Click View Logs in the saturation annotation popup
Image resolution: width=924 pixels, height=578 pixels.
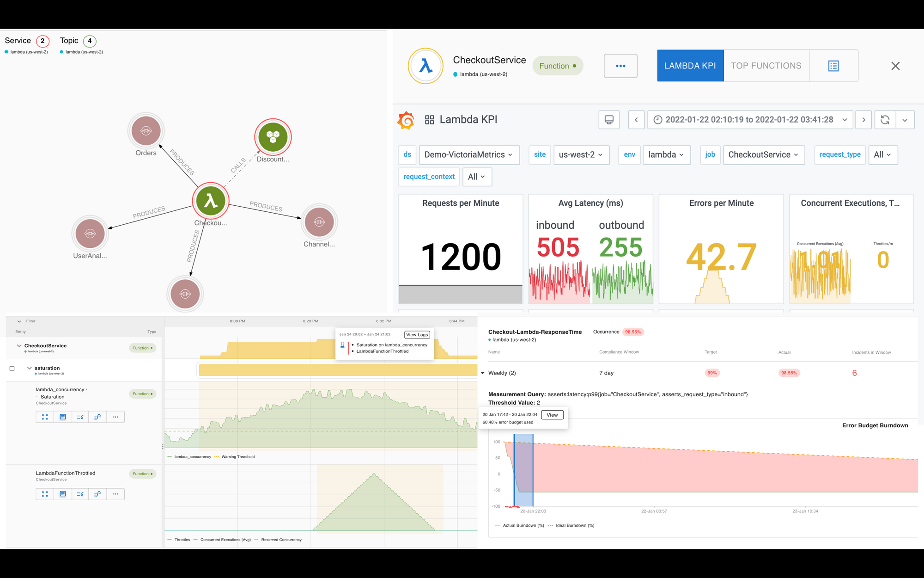click(417, 334)
